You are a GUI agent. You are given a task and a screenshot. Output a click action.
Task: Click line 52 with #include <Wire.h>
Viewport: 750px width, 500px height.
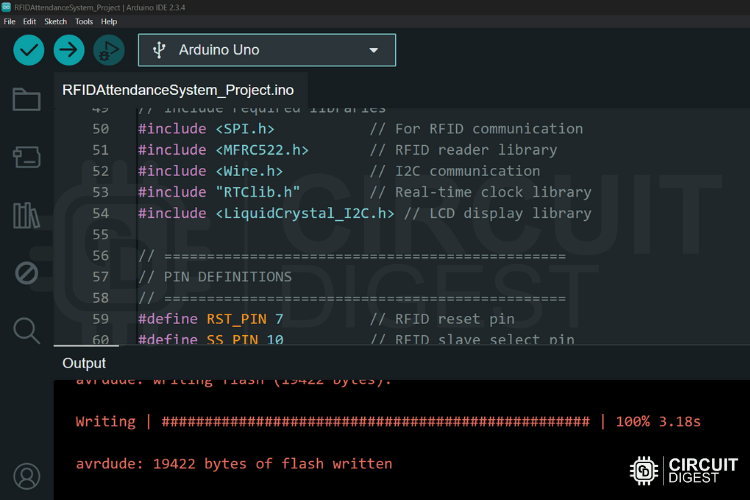(339, 171)
